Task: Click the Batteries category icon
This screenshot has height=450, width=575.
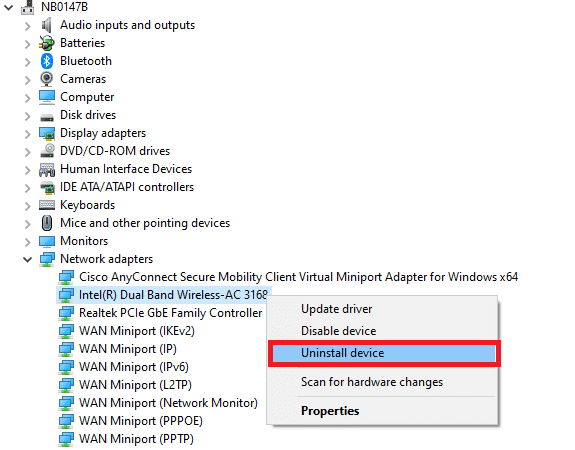Action: click(x=47, y=43)
